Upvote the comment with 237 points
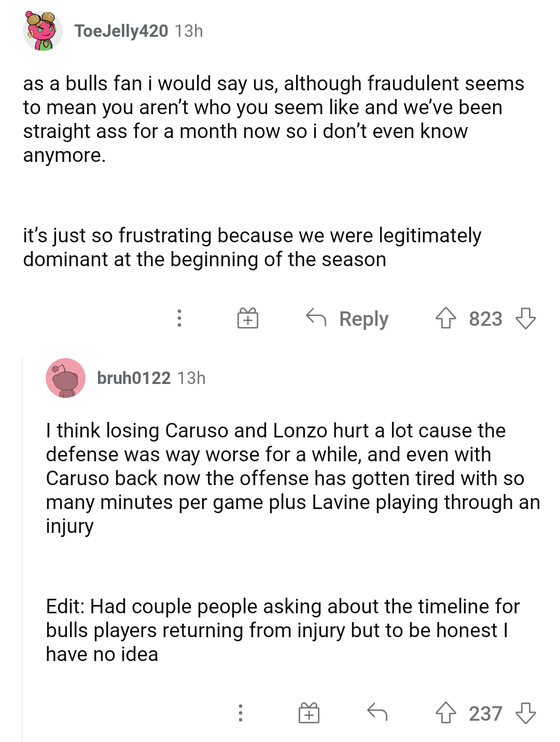The height and width of the screenshot is (742, 560). pos(445,713)
